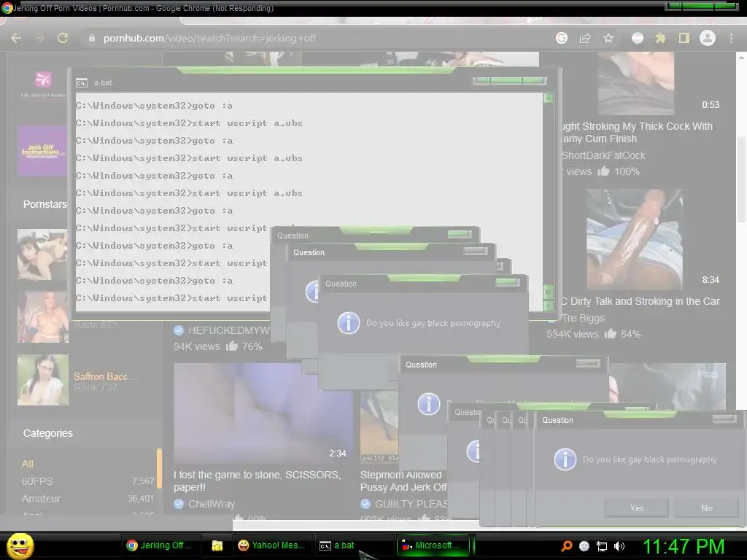Switch to Yahoo! Messenger taskbar item

click(271, 545)
